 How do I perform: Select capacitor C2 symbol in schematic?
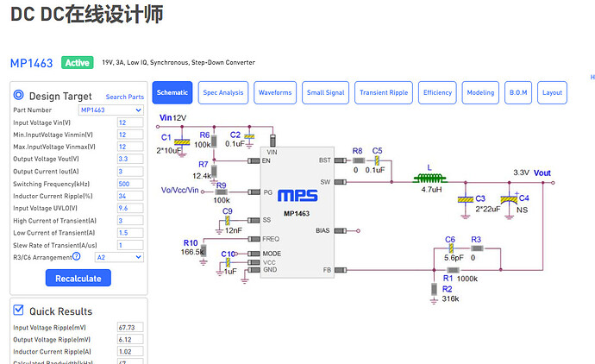click(x=249, y=136)
